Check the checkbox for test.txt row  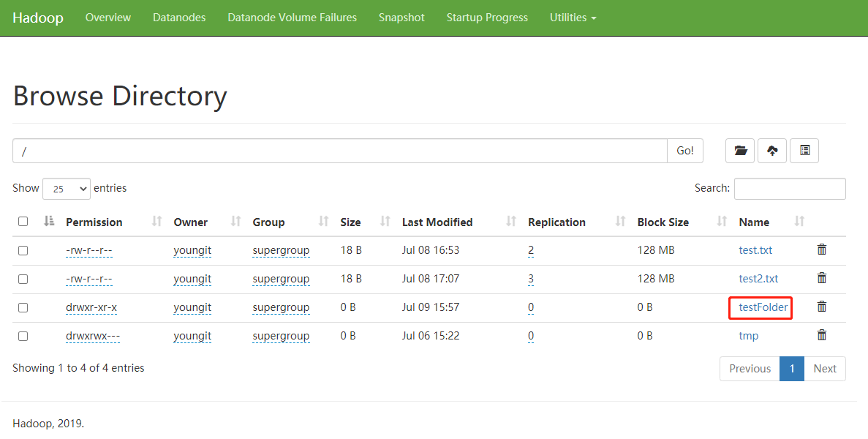click(x=23, y=249)
